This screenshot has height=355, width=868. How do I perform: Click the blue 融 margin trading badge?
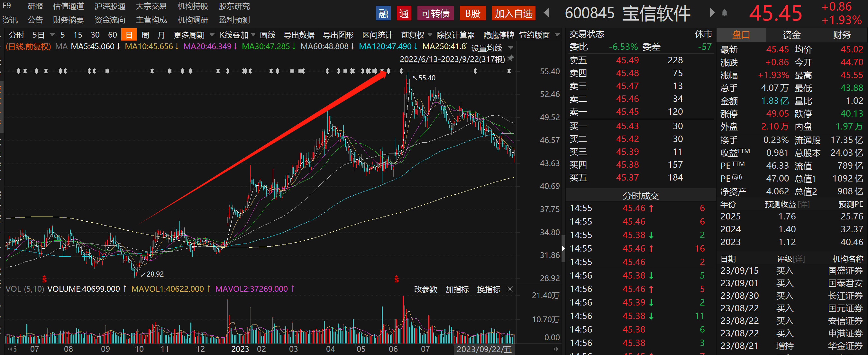pos(383,13)
